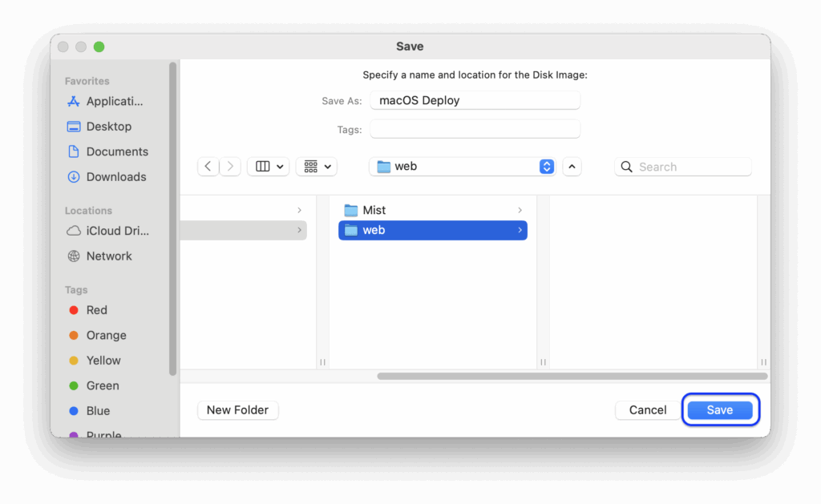Image resolution: width=821 pixels, height=504 pixels.
Task: Click the green zoom window button
Action: click(99, 46)
